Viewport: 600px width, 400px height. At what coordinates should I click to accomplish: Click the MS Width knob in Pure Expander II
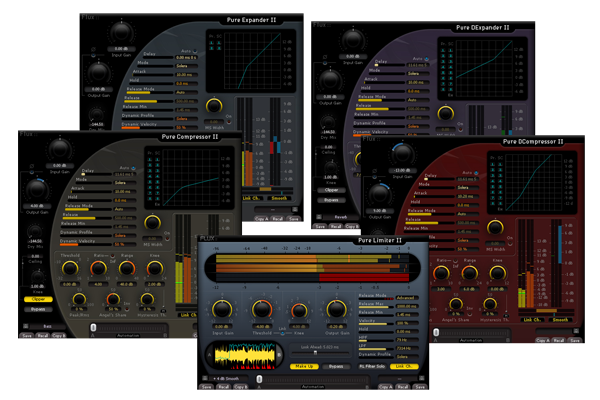214,106
